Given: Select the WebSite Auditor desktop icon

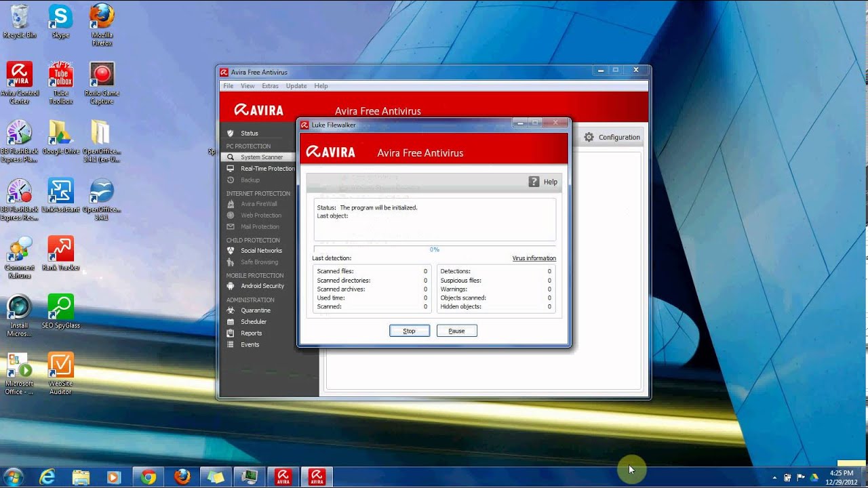Looking at the screenshot, I should [60, 373].
